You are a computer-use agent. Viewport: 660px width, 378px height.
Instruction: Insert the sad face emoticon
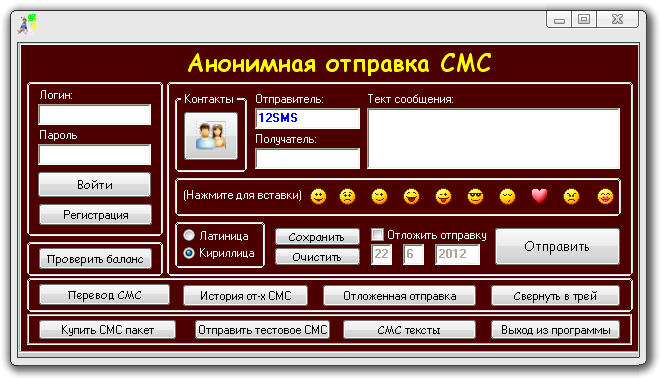click(347, 197)
